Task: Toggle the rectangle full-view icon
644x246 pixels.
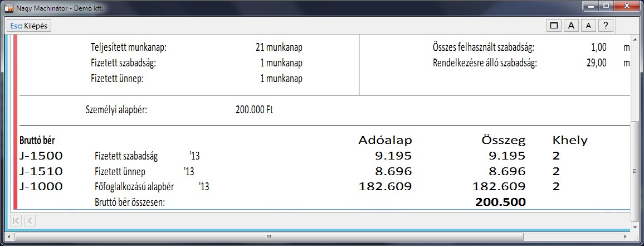Action: point(554,26)
